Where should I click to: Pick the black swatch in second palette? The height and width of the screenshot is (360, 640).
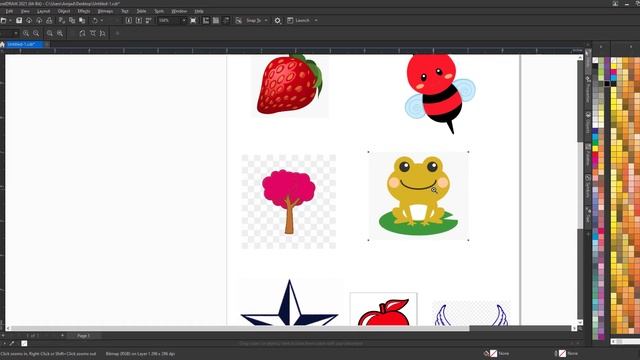tap(613, 84)
